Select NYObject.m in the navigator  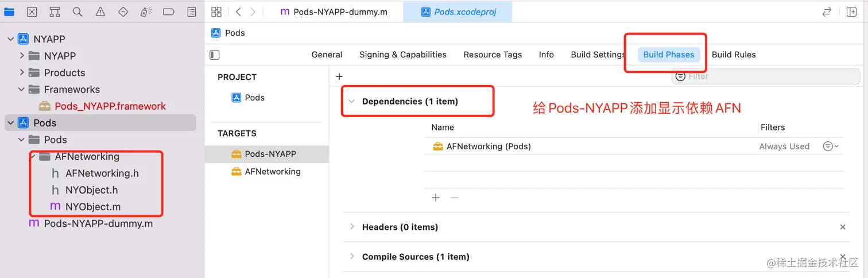[92, 207]
